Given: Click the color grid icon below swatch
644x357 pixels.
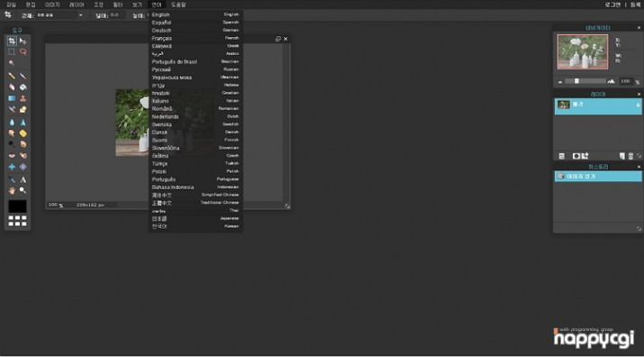Looking at the screenshot, I should [x=17, y=221].
